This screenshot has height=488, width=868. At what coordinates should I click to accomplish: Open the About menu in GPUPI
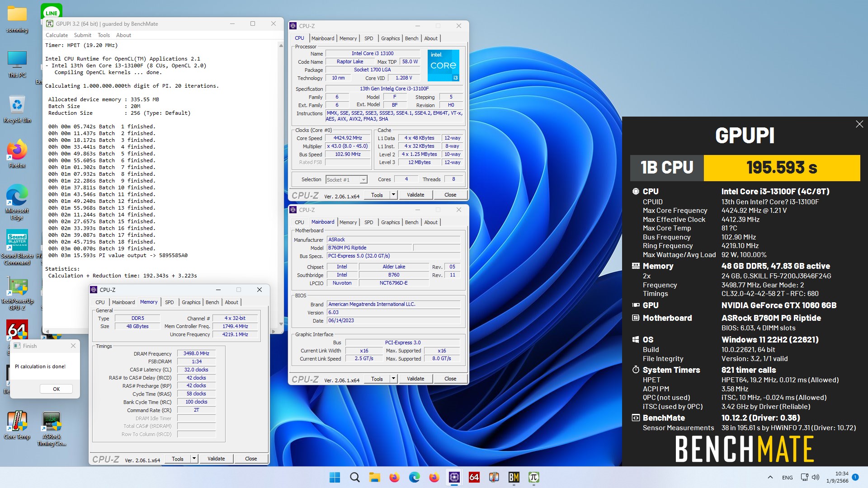[x=123, y=35]
